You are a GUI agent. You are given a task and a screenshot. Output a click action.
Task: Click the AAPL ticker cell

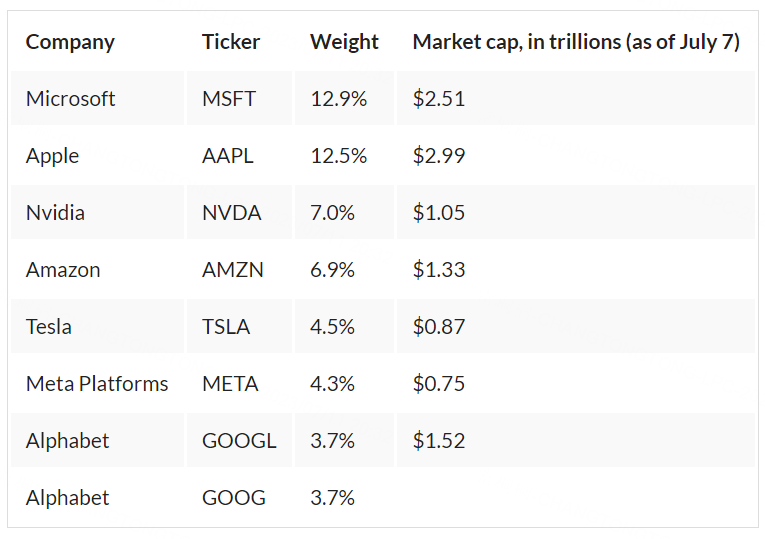(228, 156)
